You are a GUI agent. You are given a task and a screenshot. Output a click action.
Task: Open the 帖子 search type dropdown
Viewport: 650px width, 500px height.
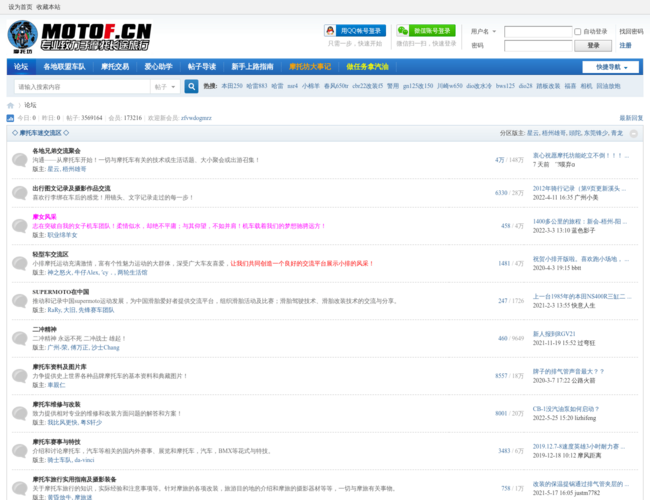click(166, 87)
